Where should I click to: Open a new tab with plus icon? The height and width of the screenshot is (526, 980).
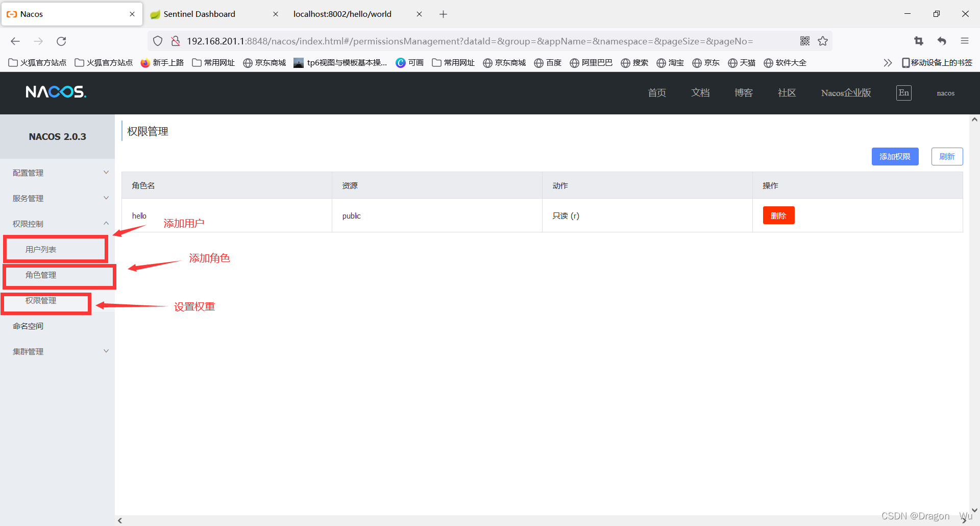(x=443, y=14)
